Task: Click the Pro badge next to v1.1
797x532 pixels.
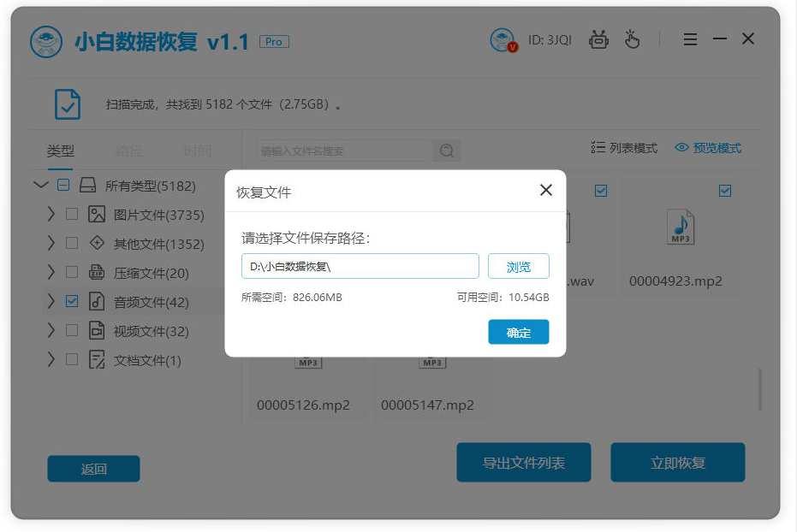Action: tap(274, 42)
